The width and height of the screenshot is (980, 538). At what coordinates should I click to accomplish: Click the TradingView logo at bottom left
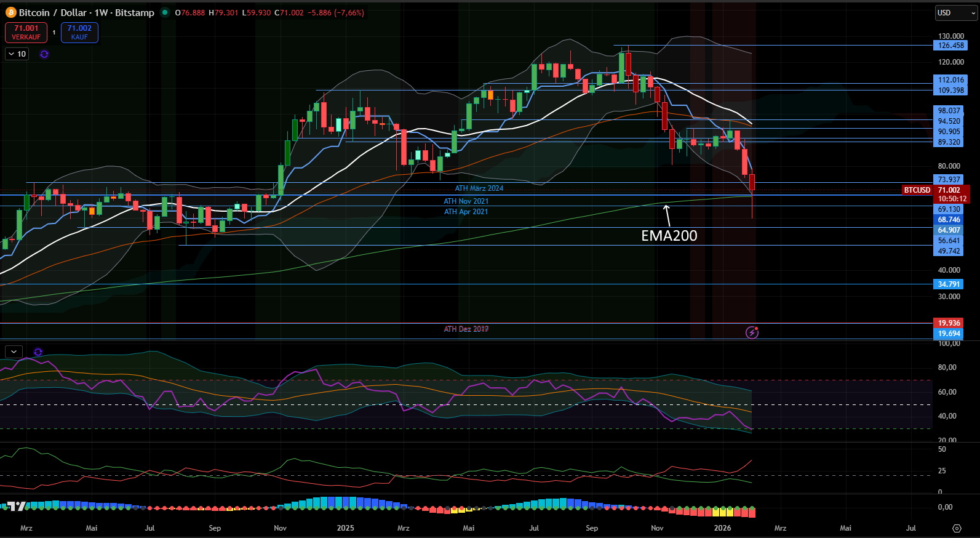(15, 507)
